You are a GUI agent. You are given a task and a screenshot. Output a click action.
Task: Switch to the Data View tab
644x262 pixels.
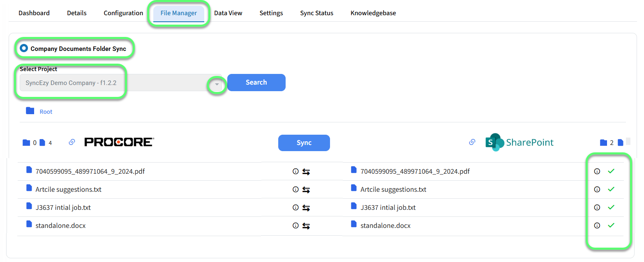tap(228, 13)
